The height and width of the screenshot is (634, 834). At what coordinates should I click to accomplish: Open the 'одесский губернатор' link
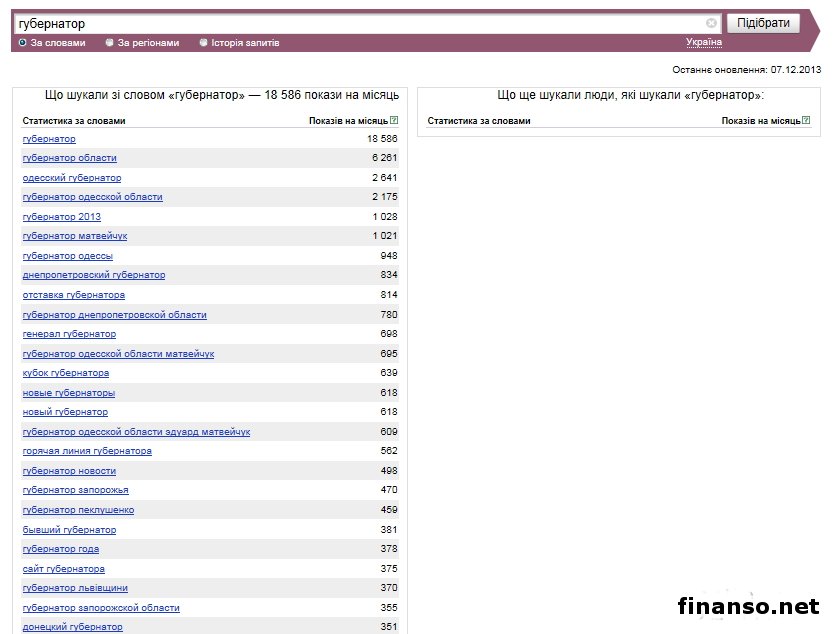(72, 178)
